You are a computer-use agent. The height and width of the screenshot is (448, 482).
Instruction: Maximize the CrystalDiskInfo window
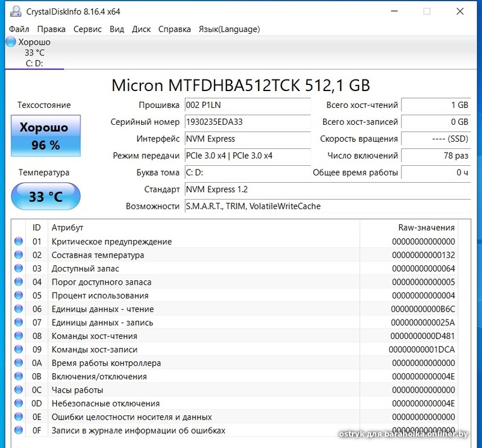pyautogui.click(x=427, y=11)
